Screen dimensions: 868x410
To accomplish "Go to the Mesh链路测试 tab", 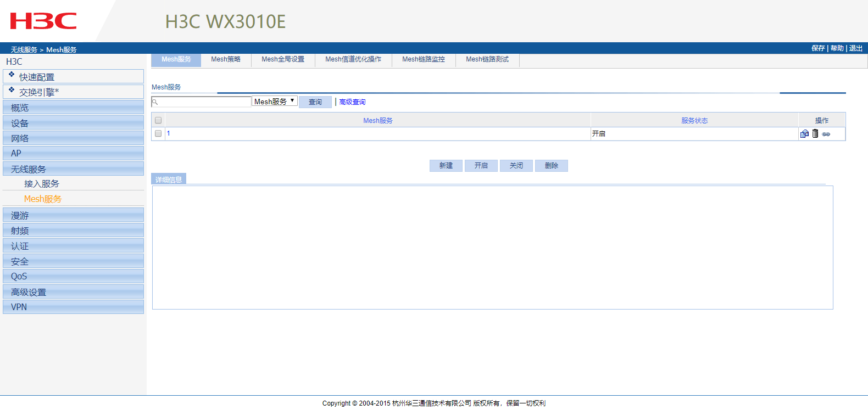I will [x=487, y=59].
